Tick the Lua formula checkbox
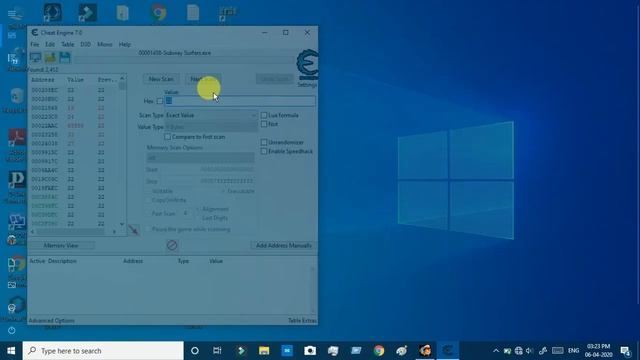Image resolution: width=640 pixels, height=360 pixels. (264, 116)
